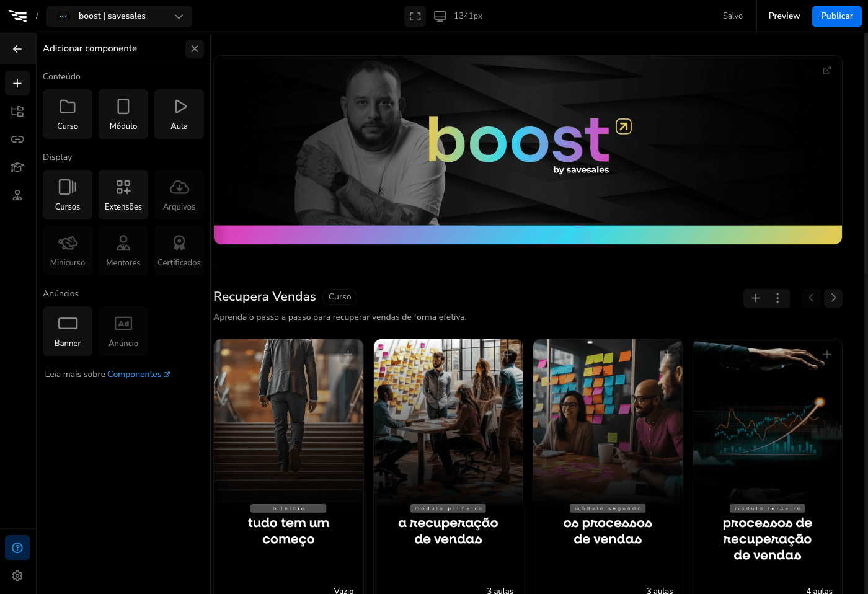This screenshot has height=594, width=868.
Task: Select the Anúncio ad component
Action: pyautogui.click(x=123, y=331)
